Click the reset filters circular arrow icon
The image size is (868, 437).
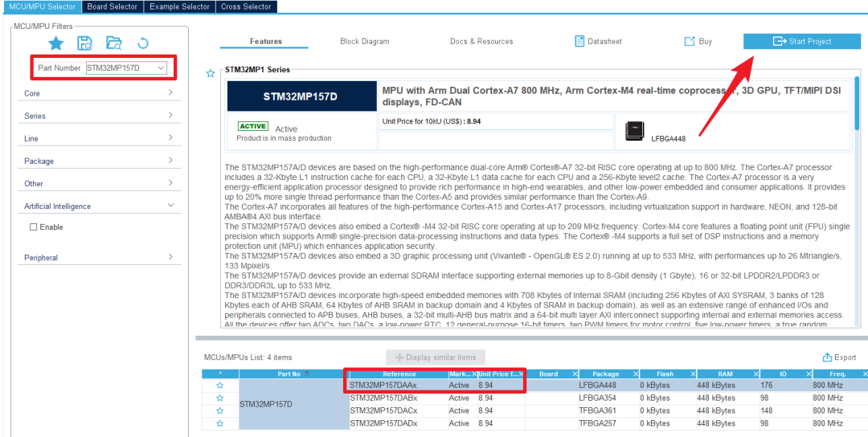coord(143,43)
